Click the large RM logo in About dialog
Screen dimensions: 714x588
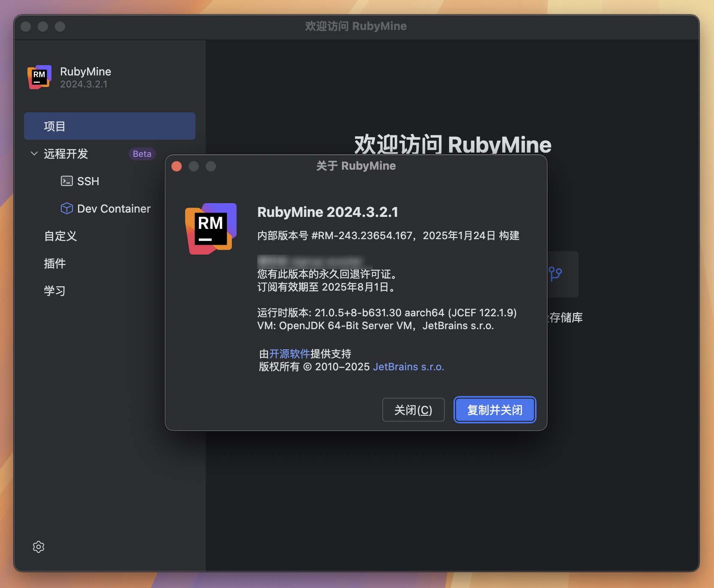(x=211, y=229)
